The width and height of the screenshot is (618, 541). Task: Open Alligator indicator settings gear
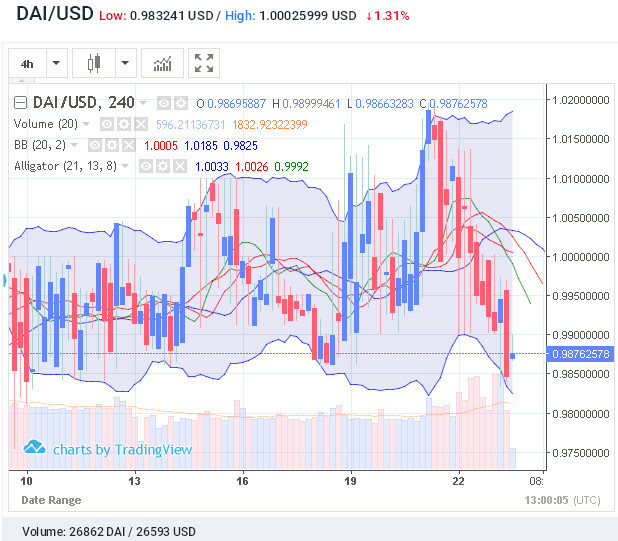(x=163, y=166)
